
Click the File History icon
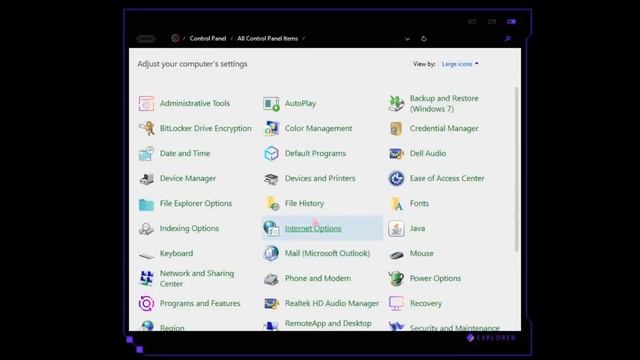(271, 204)
